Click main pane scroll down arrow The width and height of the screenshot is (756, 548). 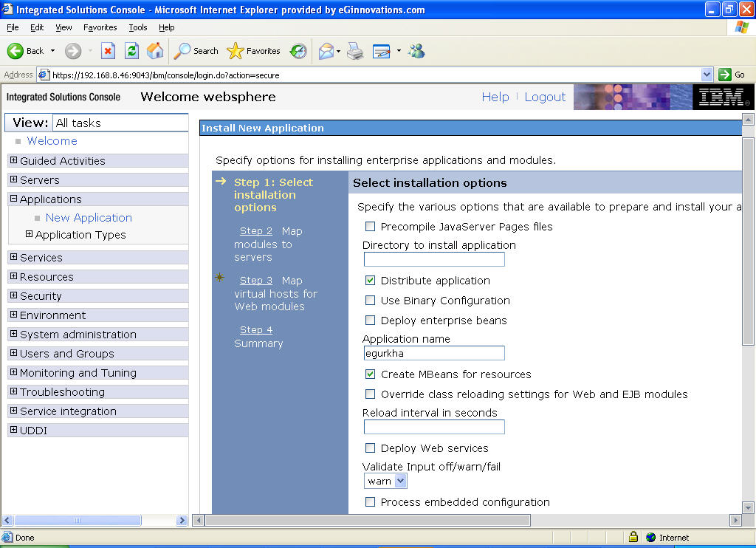[748, 507]
